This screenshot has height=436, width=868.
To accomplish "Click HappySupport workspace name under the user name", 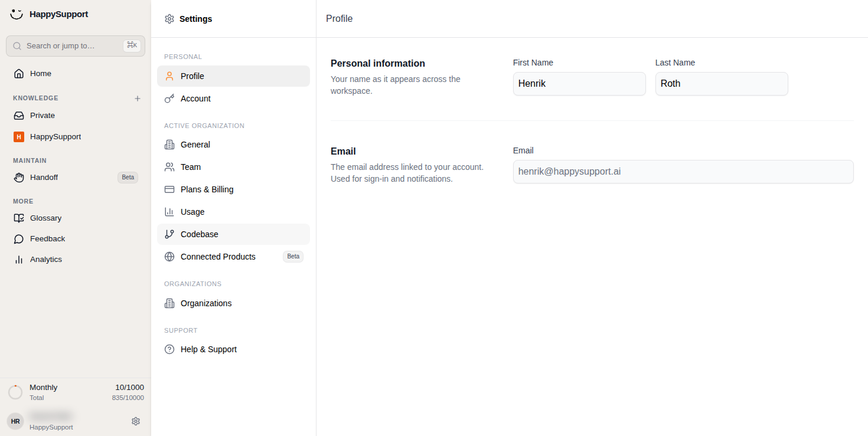I will tap(51, 427).
